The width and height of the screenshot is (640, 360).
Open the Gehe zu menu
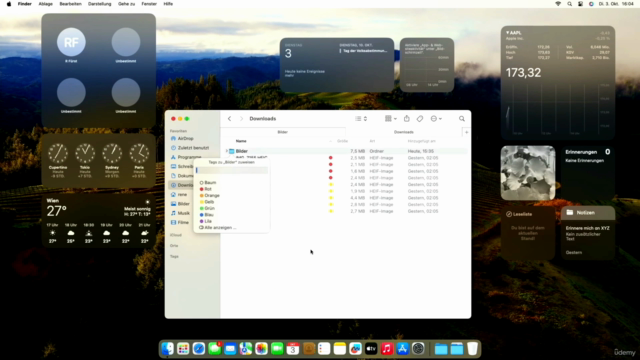tap(127, 4)
